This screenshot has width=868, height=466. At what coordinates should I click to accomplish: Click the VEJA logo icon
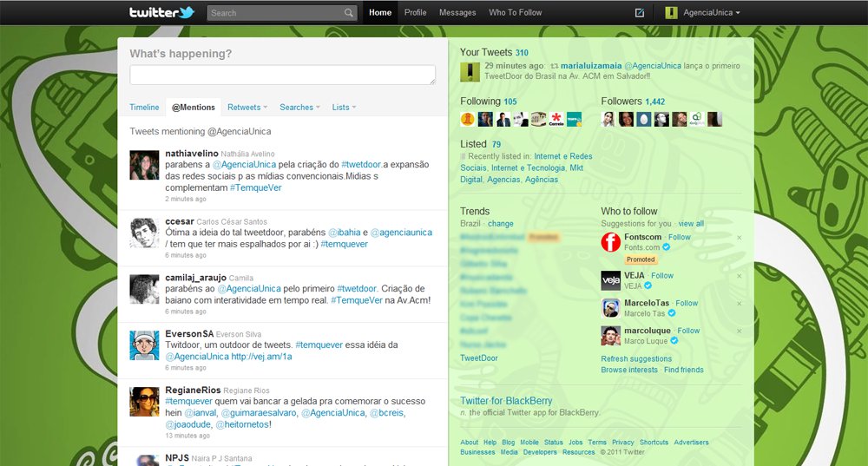click(610, 280)
